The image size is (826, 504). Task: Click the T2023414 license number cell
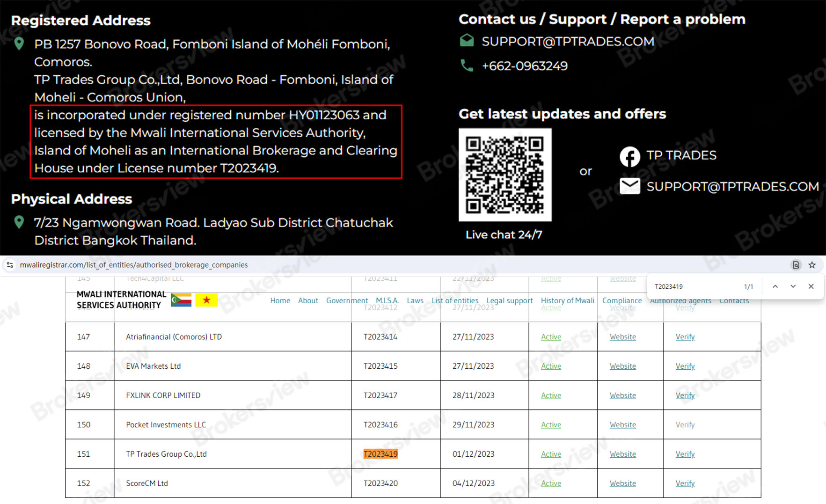[x=380, y=337]
